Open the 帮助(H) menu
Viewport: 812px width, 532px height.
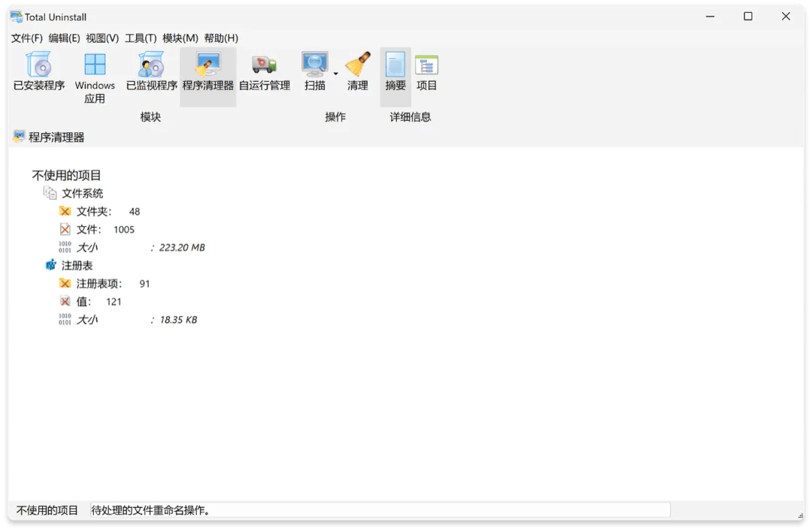point(221,38)
